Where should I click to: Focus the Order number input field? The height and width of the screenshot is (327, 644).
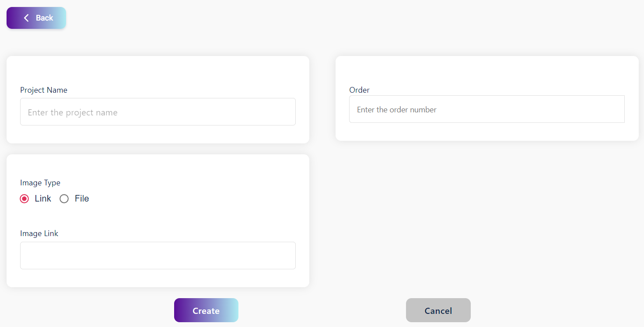click(486, 109)
